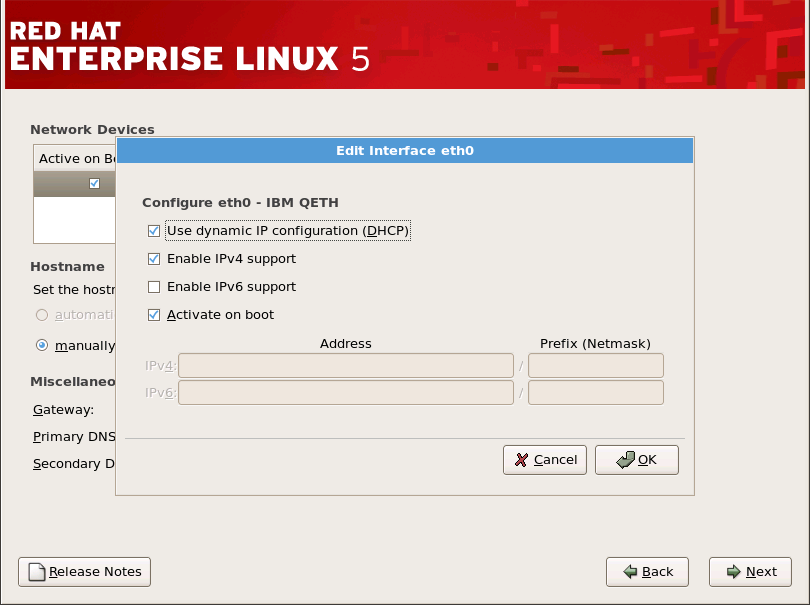This screenshot has width=810, height=605.
Task: Cancel the Edit Interface eth0 dialog
Action: pyautogui.click(x=544, y=460)
